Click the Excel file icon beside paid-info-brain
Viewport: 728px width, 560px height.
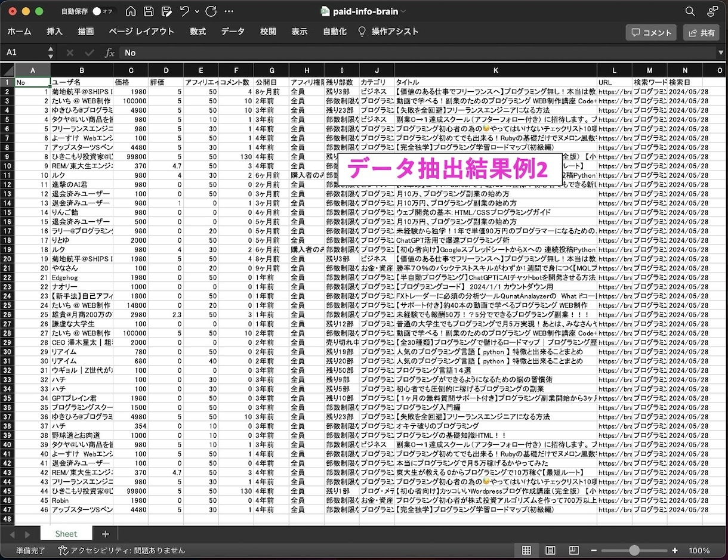pyautogui.click(x=325, y=11)
